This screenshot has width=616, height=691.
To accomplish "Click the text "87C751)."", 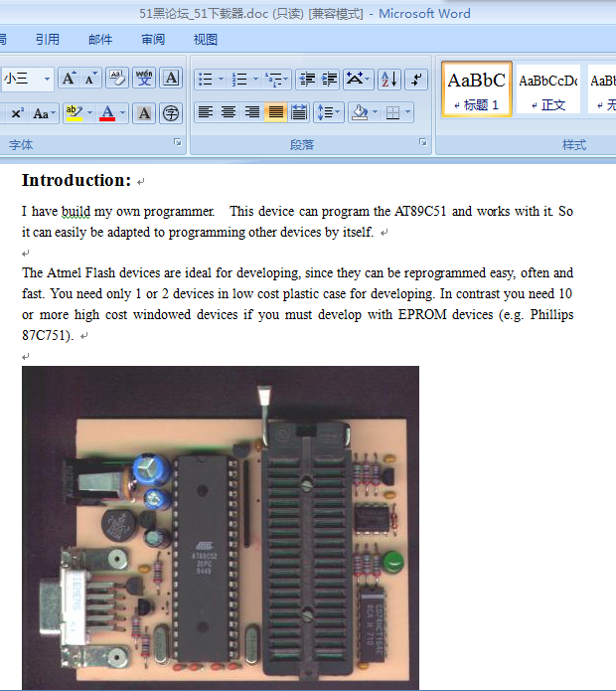I will coord(48,336).
